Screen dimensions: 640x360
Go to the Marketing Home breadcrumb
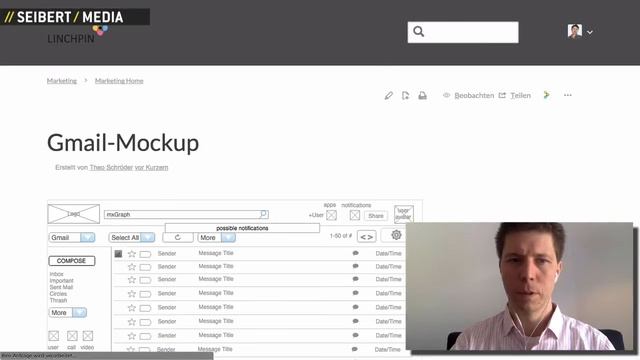pos(119,81)
